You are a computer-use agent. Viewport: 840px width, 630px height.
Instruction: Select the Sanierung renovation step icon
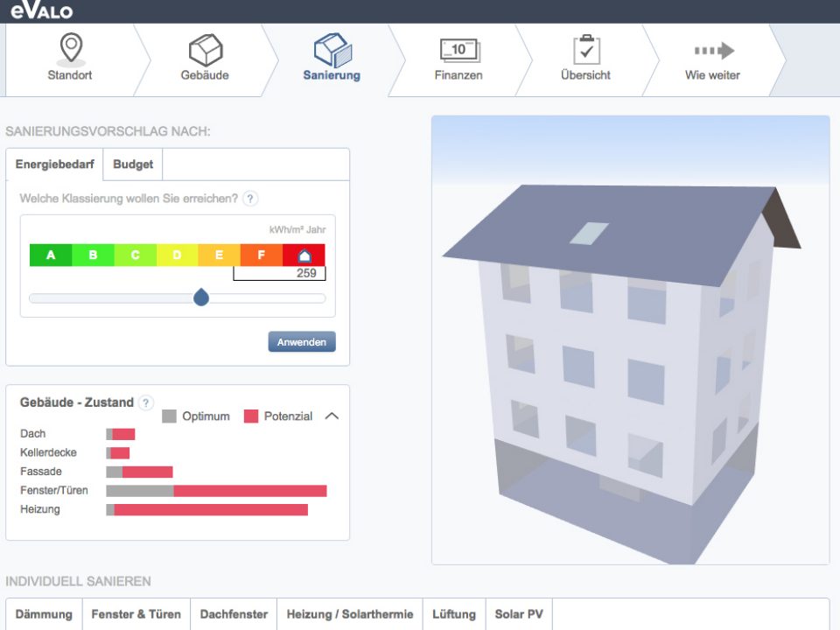[332, 49]
